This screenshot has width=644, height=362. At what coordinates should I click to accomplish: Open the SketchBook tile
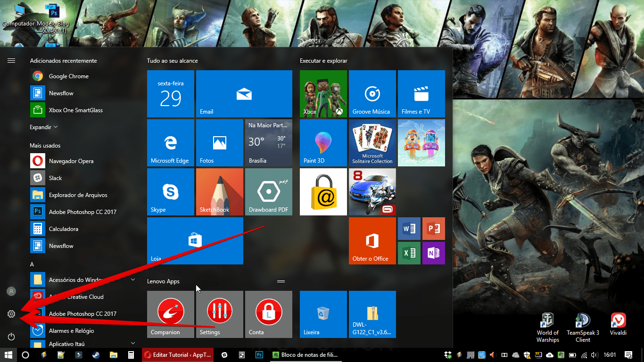220,192
